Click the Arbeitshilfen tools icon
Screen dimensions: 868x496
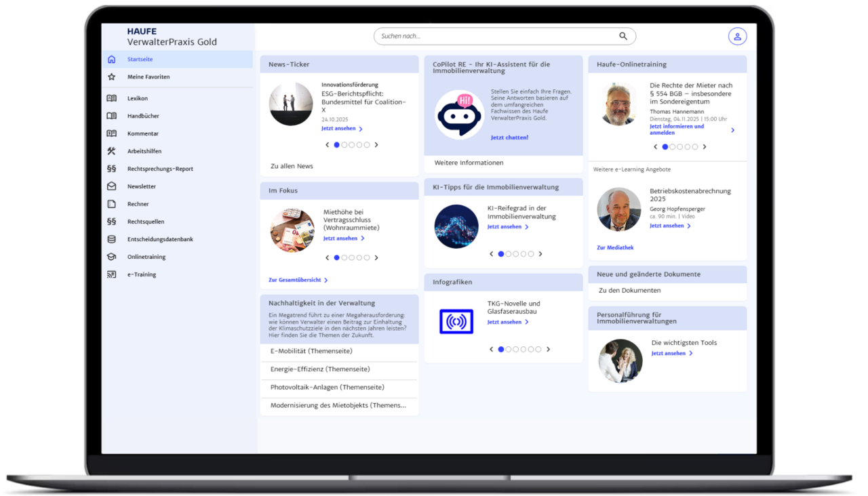tap(112, 151)
